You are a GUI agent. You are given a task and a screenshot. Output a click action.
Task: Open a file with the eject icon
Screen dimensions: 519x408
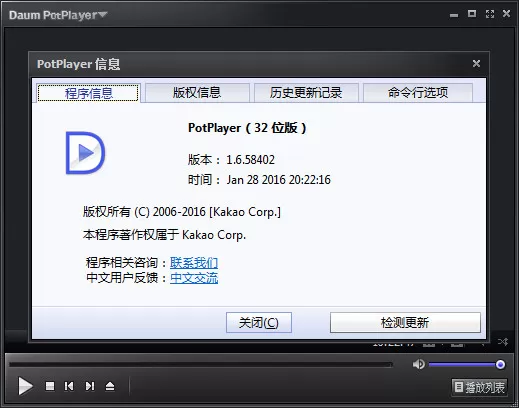pos(110,386)
